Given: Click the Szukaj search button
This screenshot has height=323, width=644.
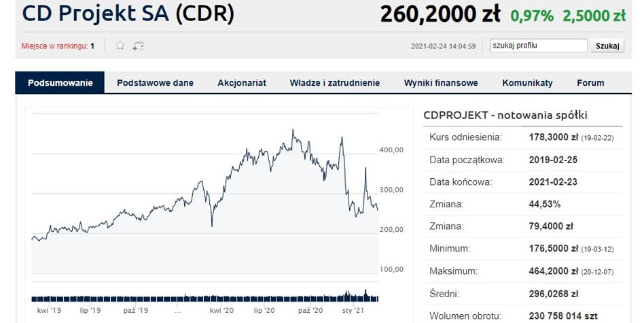Looking at the screenshot, I should pyautogui.click(x=607, y=46).
